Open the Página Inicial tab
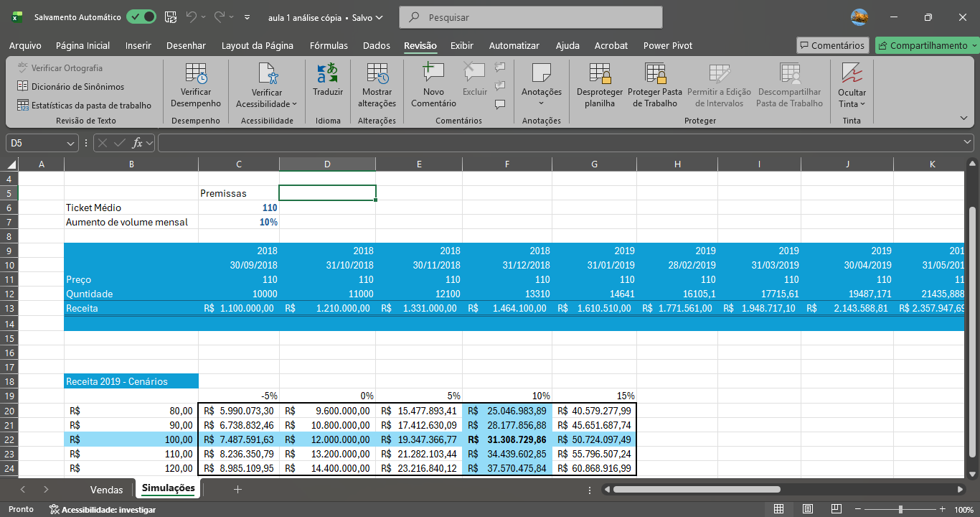Image resolution: width=980 pixels, height=517 pixels. 83,45
